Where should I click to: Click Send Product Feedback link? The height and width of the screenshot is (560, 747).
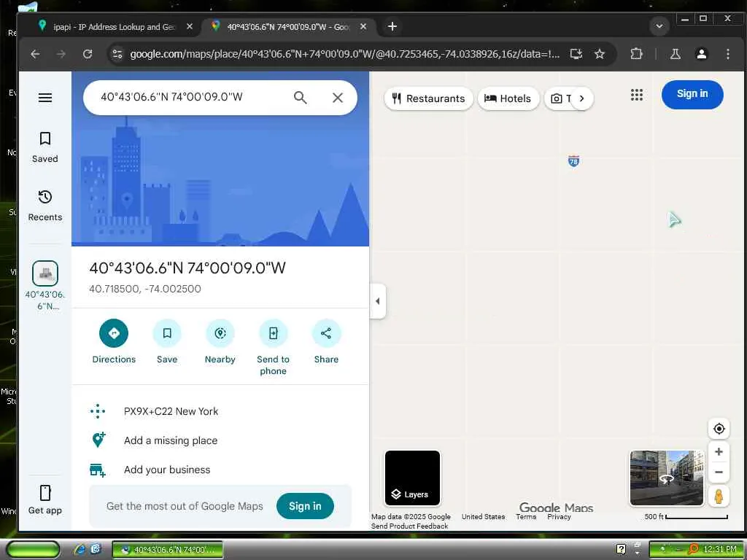(x=410, y=526)
